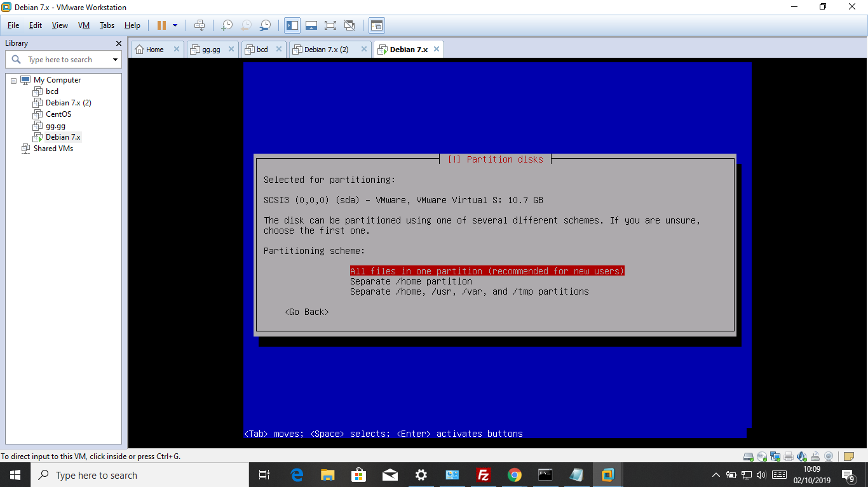Viewport: 868px width, 487px height.
Task: Click the Send Ctrl+Alt+Del toolbar icon
Action: (x=200, y=25)
